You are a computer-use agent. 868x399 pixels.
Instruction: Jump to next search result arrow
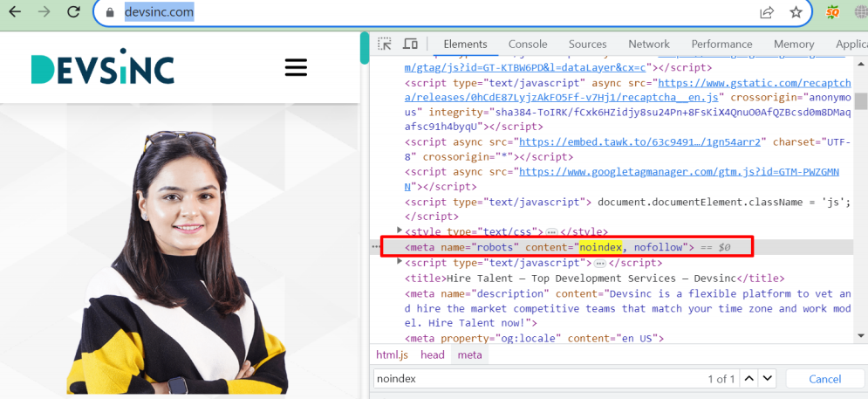(x=767, y=379)
